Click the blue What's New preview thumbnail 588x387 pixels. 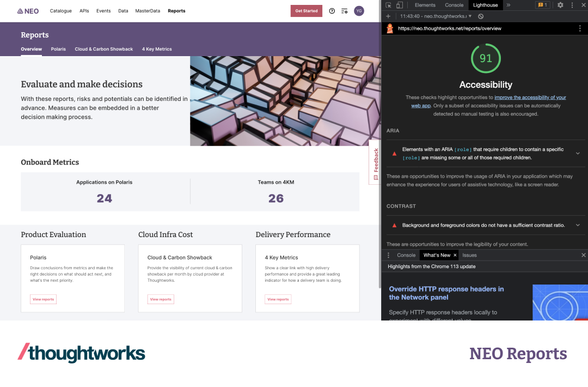coord(560,303)
